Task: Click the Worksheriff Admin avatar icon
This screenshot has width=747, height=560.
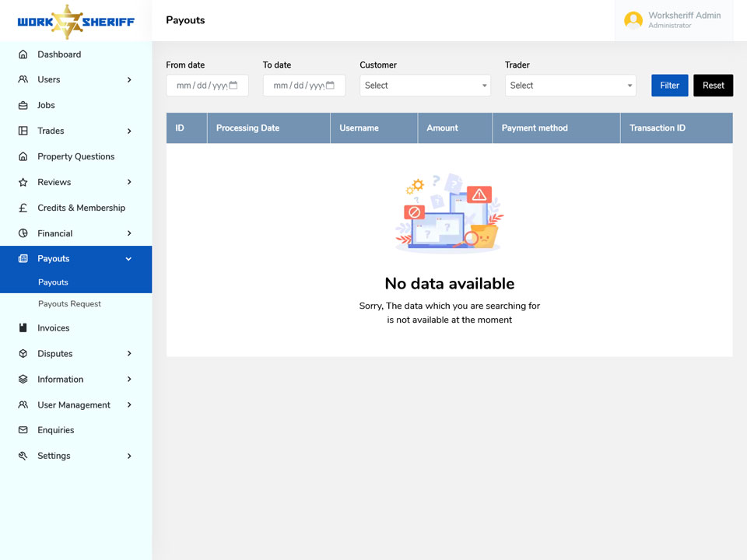Action: click(633, 20)
